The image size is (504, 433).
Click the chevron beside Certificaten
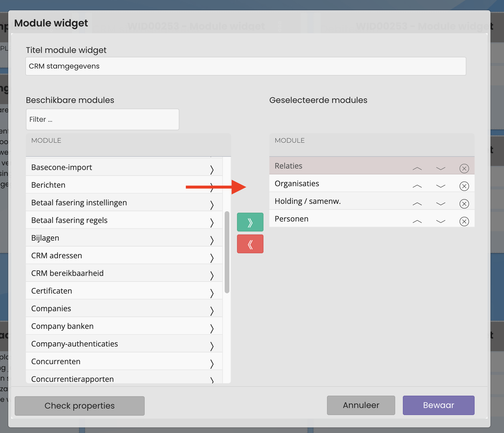coord(212,293)
